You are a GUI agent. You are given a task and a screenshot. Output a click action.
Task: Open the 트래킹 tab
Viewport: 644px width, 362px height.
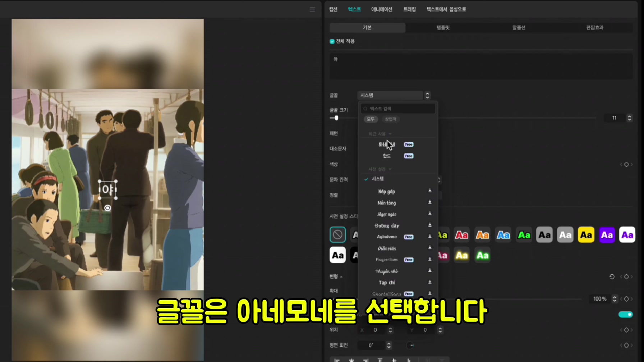click(409, 9)
